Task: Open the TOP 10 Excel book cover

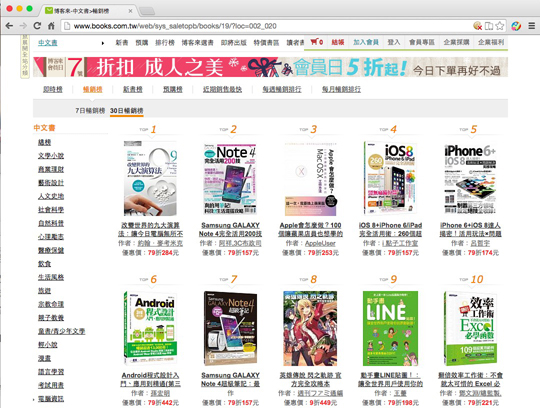Action: point(470,328)
